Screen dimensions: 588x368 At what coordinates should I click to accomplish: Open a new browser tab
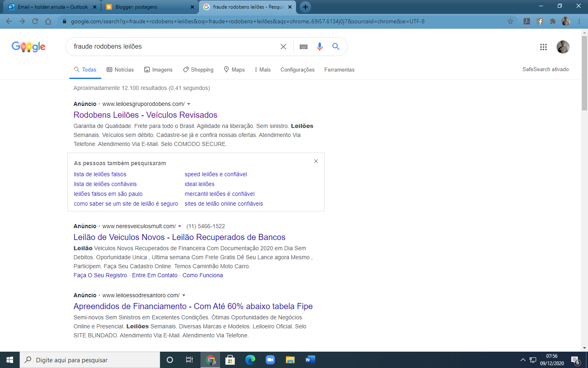click(x=305, y=7)
